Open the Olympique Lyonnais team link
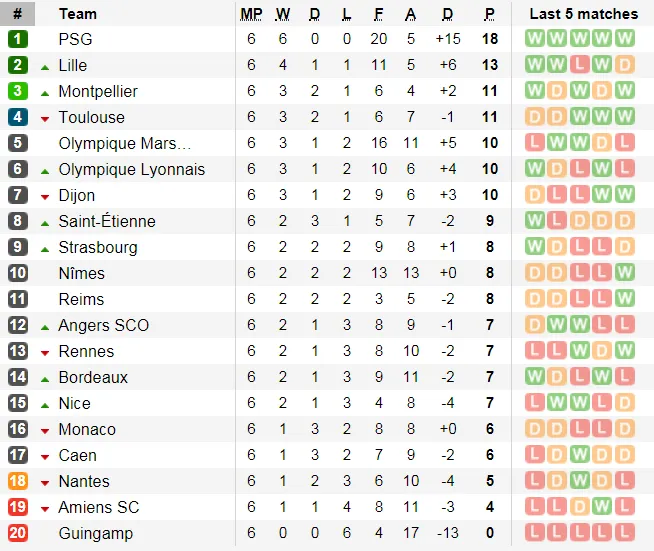This screenshot has height=551, width=654. point(131,169)
